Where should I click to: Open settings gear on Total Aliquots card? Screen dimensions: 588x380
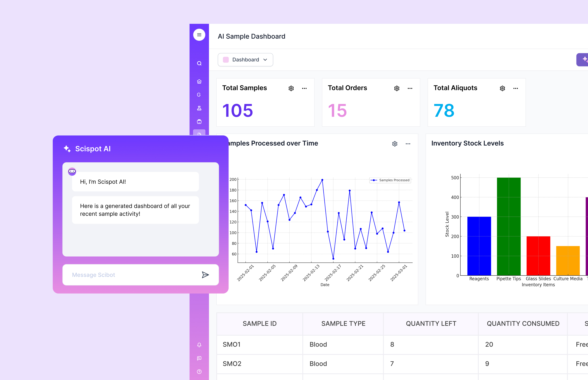[x=502, y=88]
